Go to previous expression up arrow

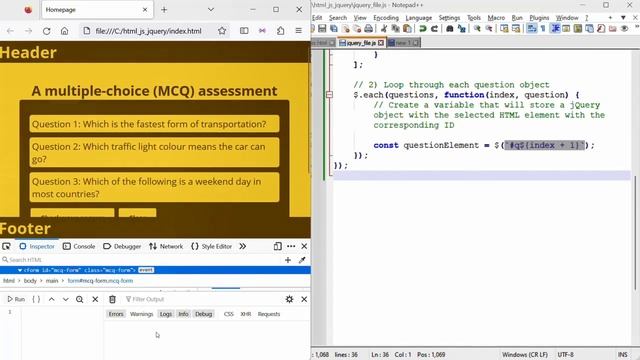point(51,299)
